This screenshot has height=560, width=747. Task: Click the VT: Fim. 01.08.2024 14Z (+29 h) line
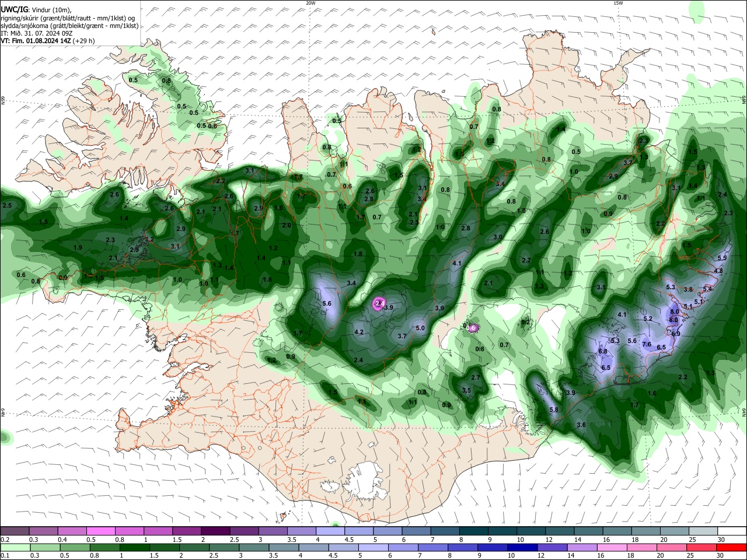pos(47,41)
